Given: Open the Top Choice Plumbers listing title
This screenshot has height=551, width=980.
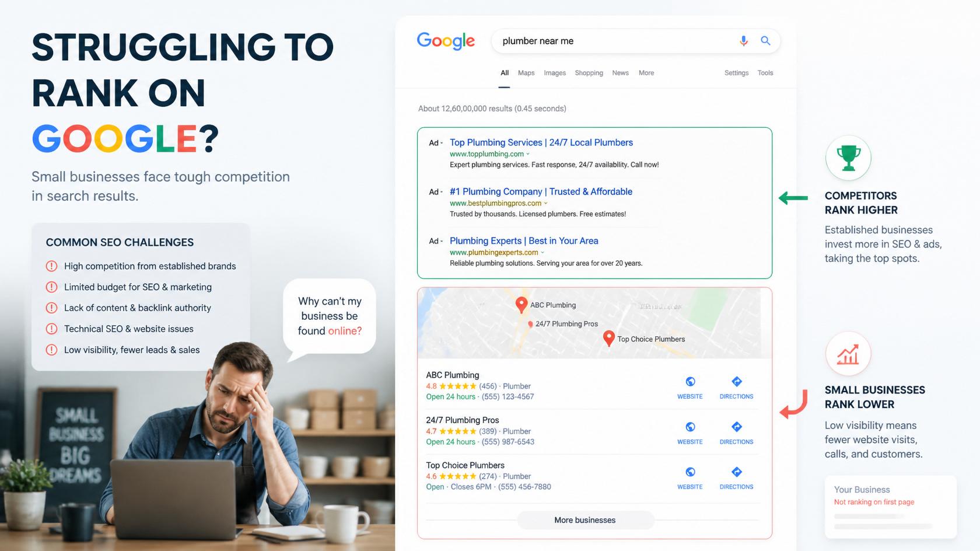Looking at the screenshot, I should pyautogui.click(x=465, y=465).
